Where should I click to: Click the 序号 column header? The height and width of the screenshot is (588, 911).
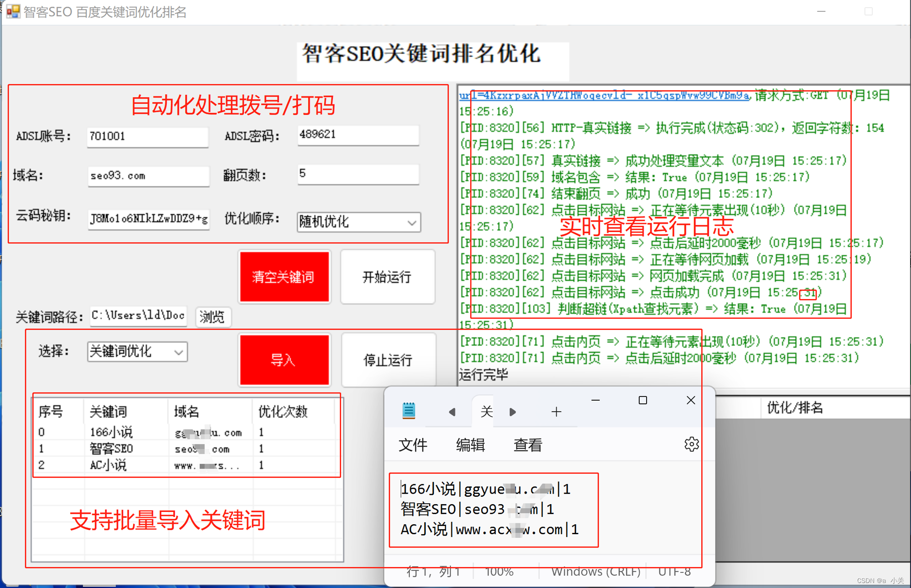point(59,412)
